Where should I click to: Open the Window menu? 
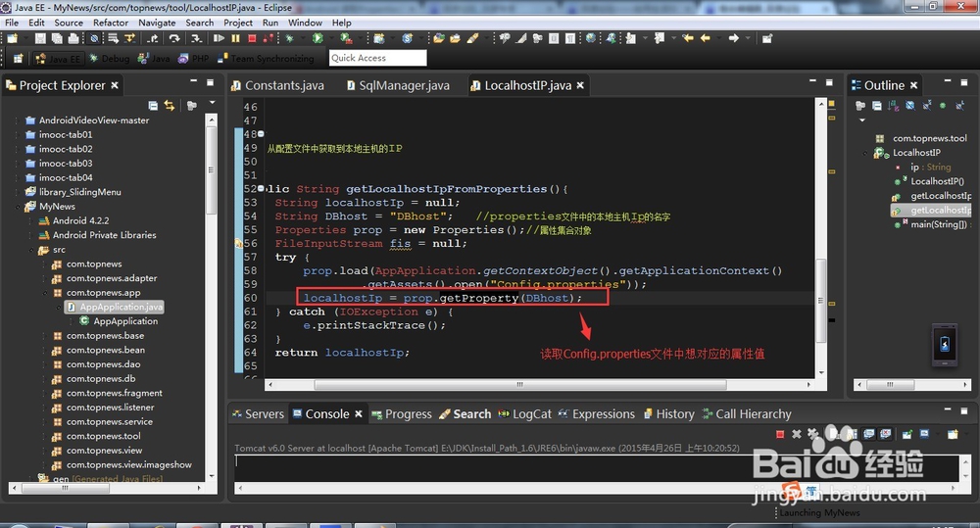pos(305,23)
